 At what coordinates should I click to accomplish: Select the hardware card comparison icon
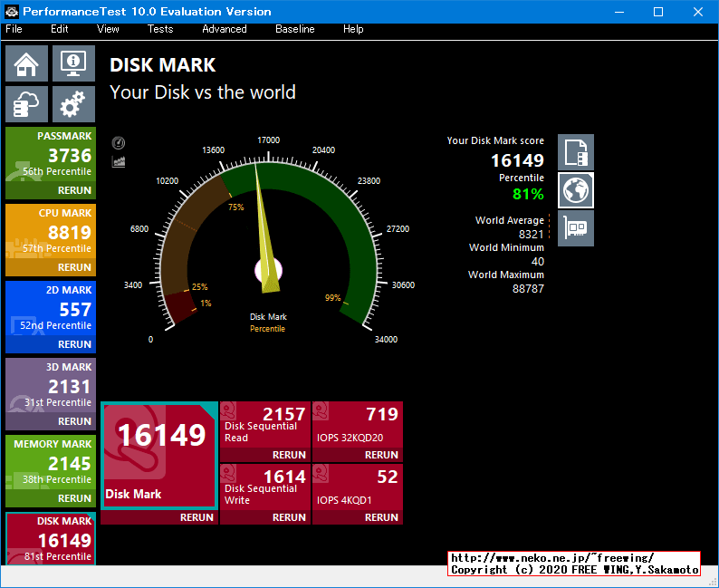tap(576, 227)
